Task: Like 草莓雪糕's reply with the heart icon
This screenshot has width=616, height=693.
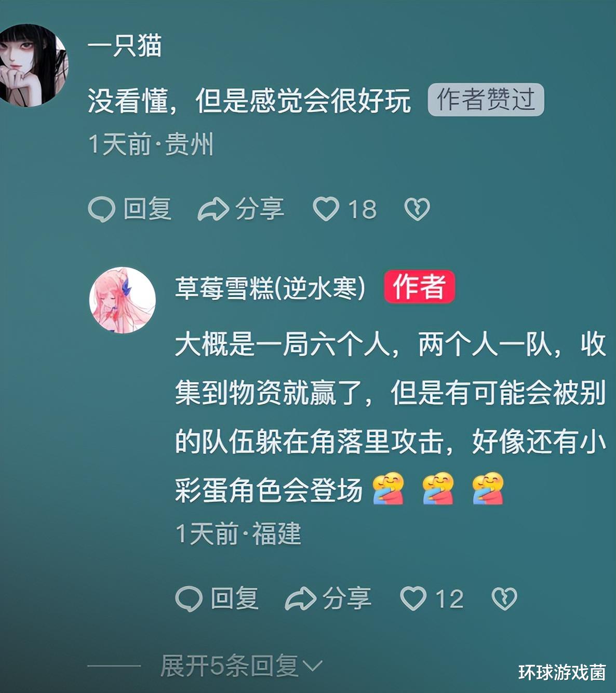Action: coord(413,598)
